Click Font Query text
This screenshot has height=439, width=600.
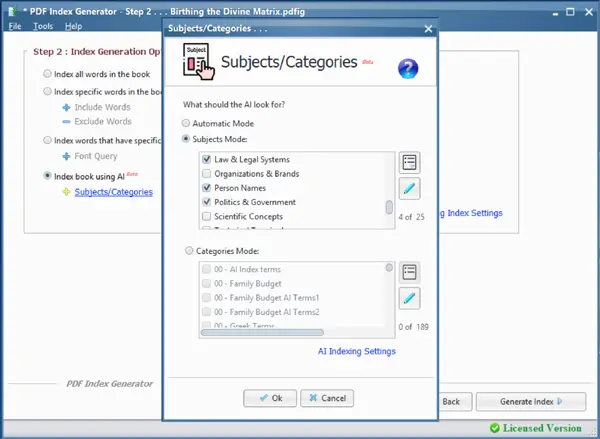96,156
